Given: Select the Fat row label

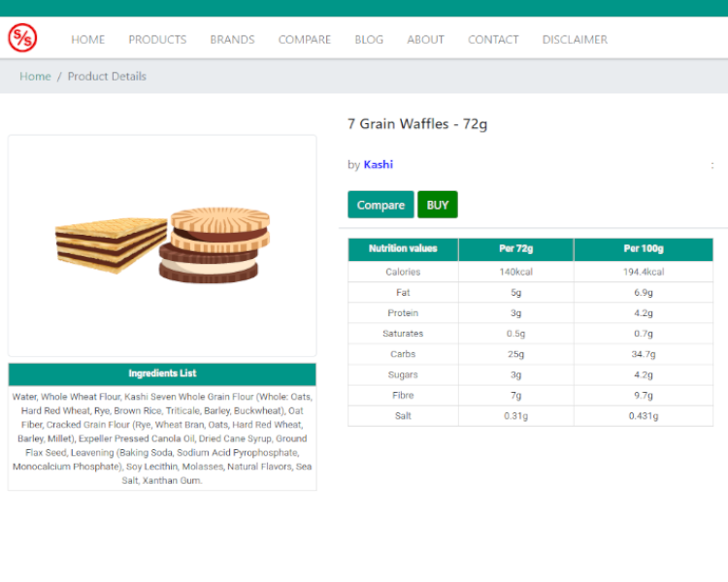Looking at the screenshot, I should pyautogui.click(x=403, y=292).
